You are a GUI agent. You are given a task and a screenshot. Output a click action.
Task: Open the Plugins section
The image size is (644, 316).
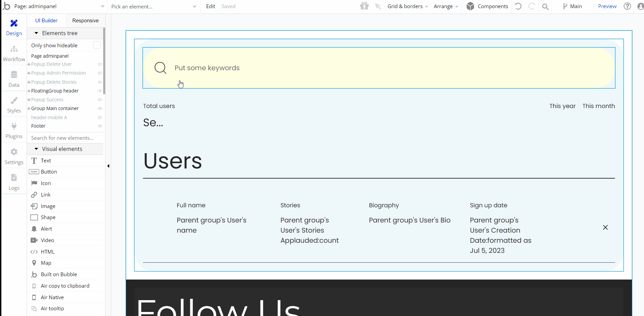click(14, 131)
